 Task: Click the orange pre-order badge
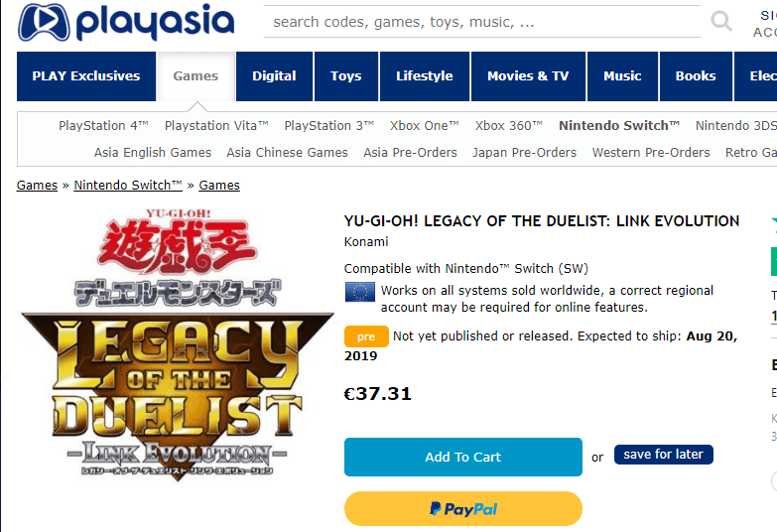366,336
